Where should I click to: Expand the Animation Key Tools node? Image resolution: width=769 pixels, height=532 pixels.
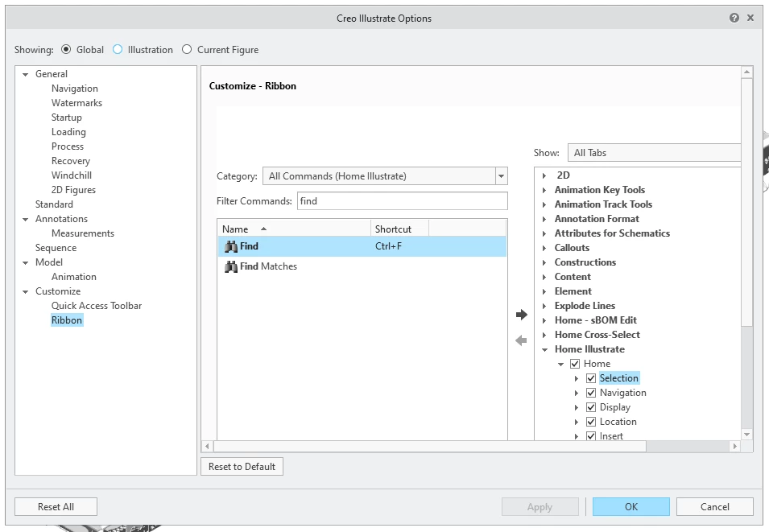point(544,190)
